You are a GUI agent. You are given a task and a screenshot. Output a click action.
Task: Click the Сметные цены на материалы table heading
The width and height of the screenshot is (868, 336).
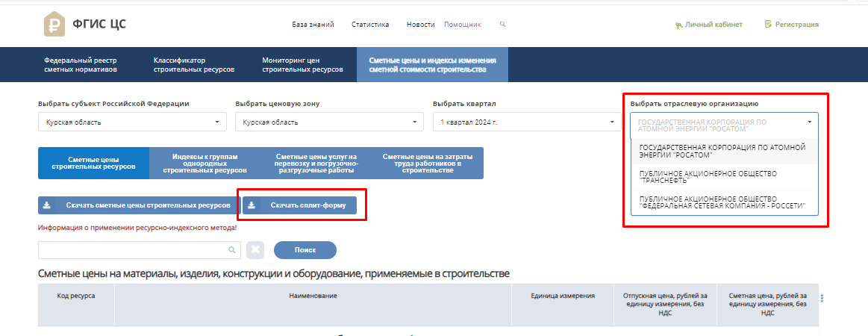click(273, 274)
